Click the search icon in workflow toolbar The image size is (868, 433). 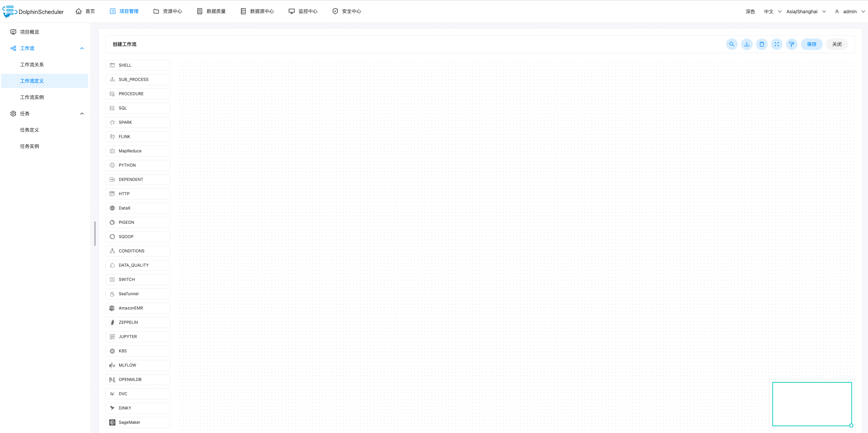pyautogui.click(x=732, y=44)
